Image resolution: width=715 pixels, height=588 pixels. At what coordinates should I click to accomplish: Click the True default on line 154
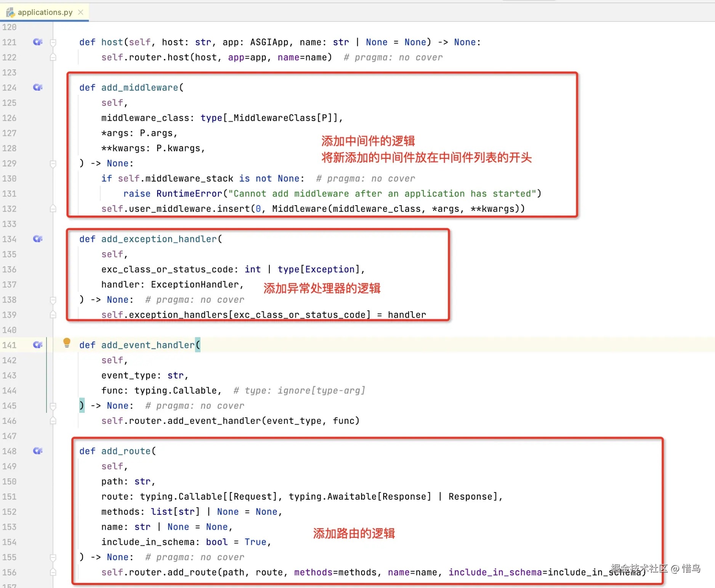(255, 542)
